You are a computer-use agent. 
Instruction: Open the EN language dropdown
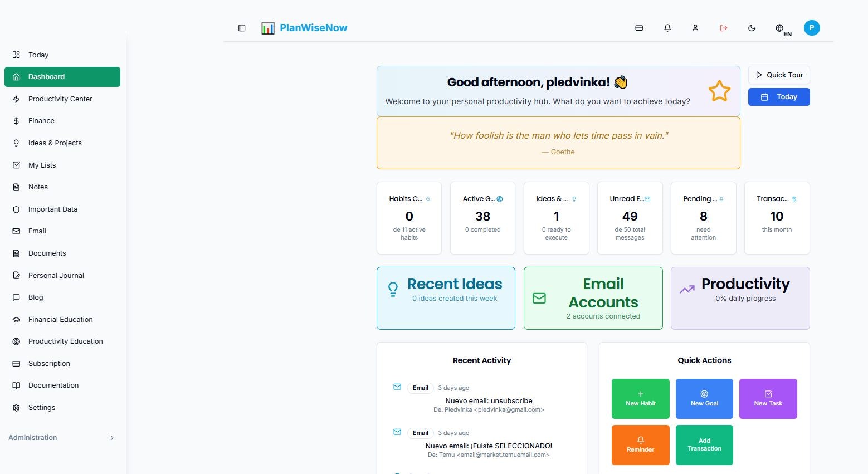click(x=780, y=29)
